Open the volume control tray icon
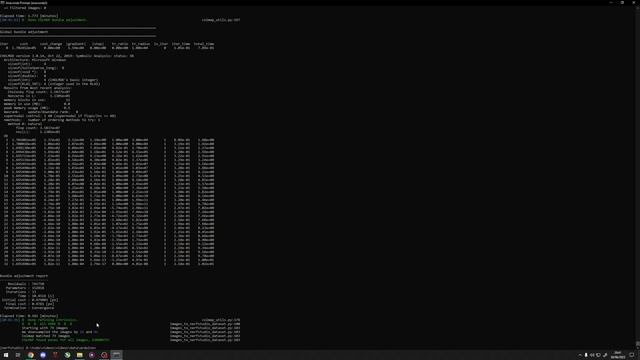This screenshot has height=360, width=640. pyautogui.click(x=592, y=355)
